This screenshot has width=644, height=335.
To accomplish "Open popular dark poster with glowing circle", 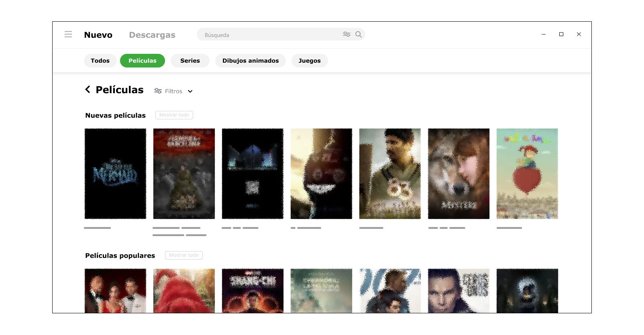I will point(527,291).
